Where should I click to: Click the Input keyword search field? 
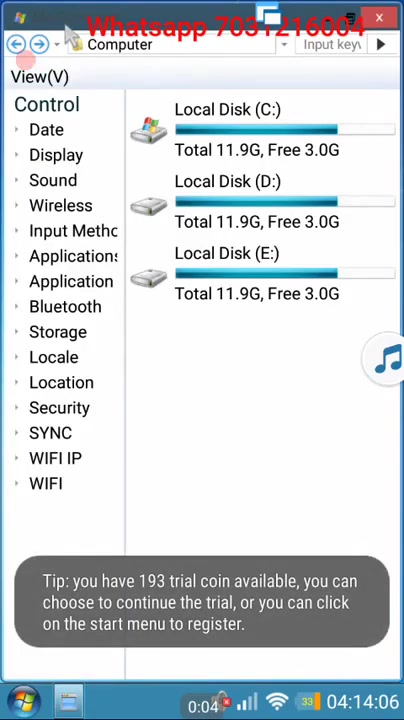pos(331,45)
